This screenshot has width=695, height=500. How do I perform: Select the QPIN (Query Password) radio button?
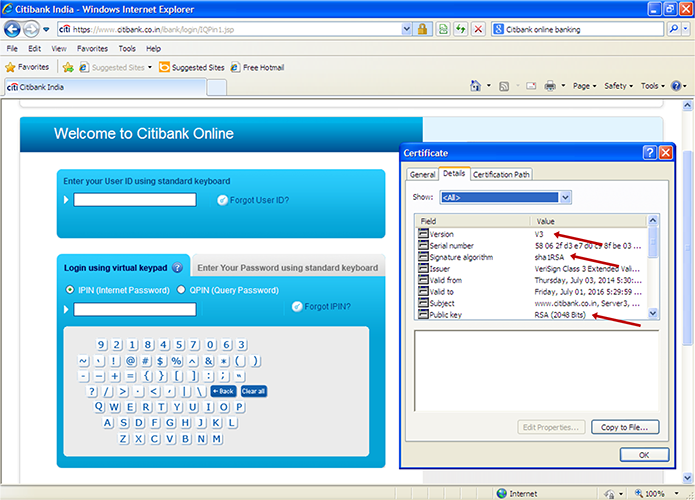coord(180,290)
